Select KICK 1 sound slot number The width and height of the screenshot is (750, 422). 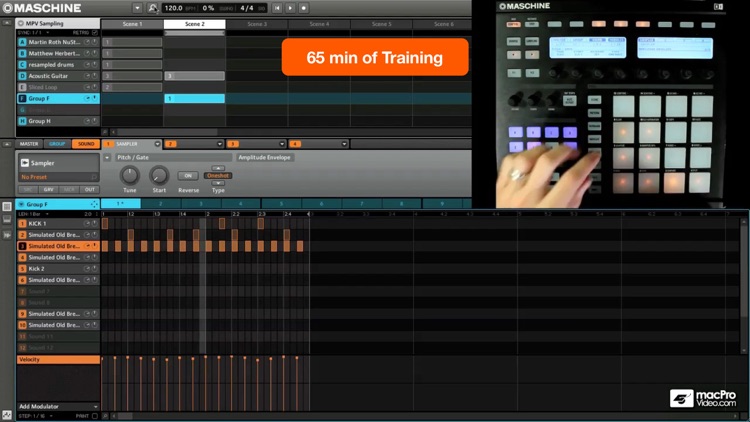22,223
